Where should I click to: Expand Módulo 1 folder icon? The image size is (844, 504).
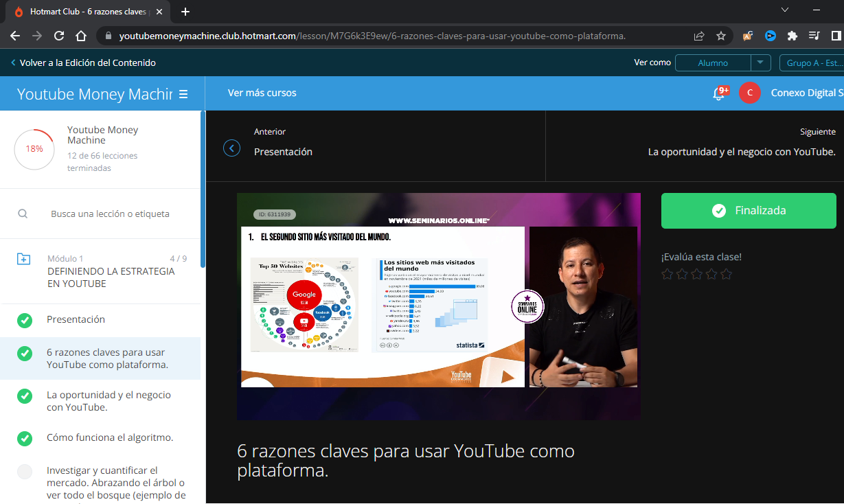click(23, 259)
